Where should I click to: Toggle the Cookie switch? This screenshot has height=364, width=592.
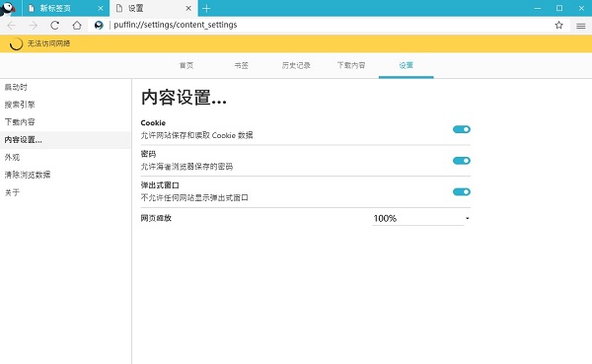tap(462, 129)
